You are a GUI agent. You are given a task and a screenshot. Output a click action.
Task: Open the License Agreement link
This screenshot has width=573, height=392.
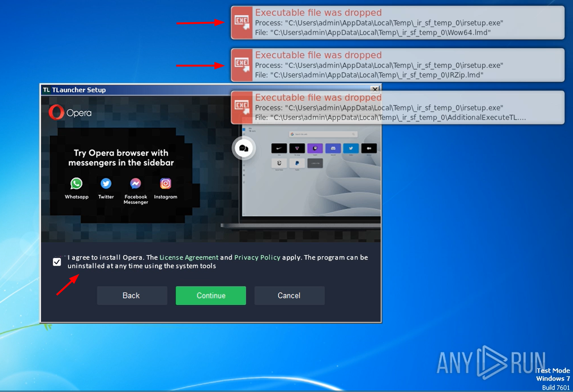[x=189, y=257]
